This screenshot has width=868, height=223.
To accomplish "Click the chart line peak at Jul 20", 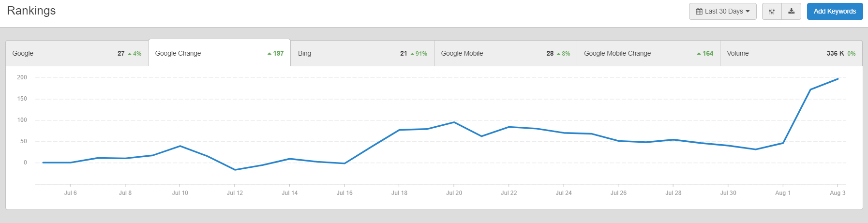I will pyautogui.click(x=454, y=122).
